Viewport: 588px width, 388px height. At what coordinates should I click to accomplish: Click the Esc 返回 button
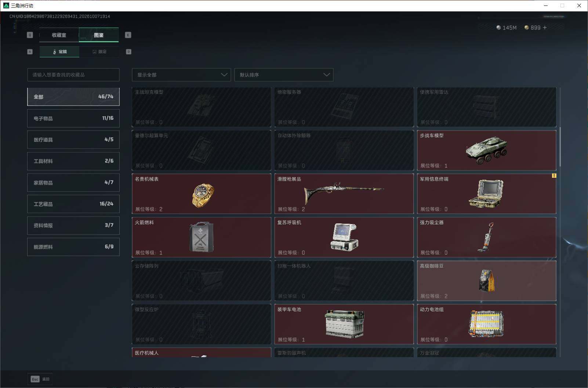(40, 379)
